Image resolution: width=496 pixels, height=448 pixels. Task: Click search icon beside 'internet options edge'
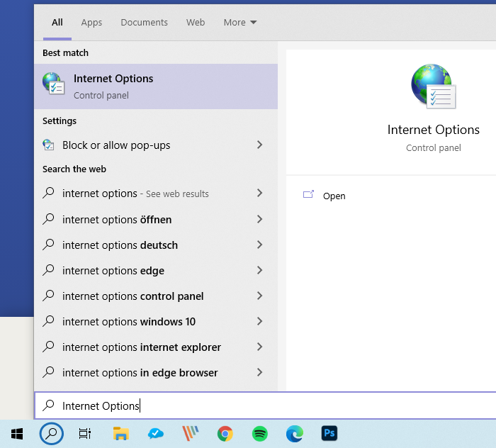[x=48, y=270]
